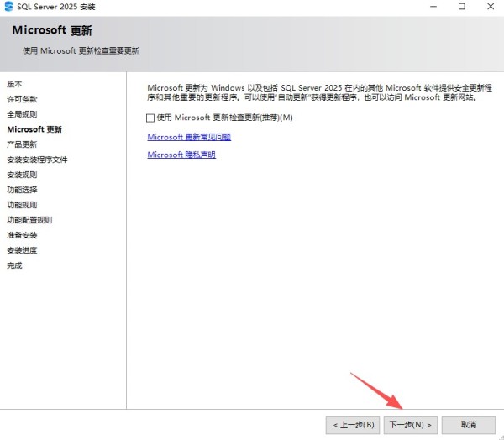Minimize the SQL Server 2025 setup window
This screenshot has height=440, width=504.
click(x=433, y=7)
